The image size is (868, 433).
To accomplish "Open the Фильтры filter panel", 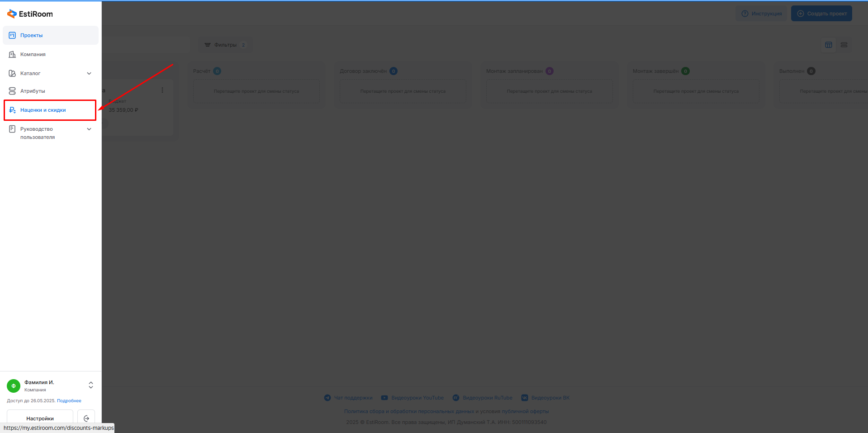I will click(x=225, y=45).
